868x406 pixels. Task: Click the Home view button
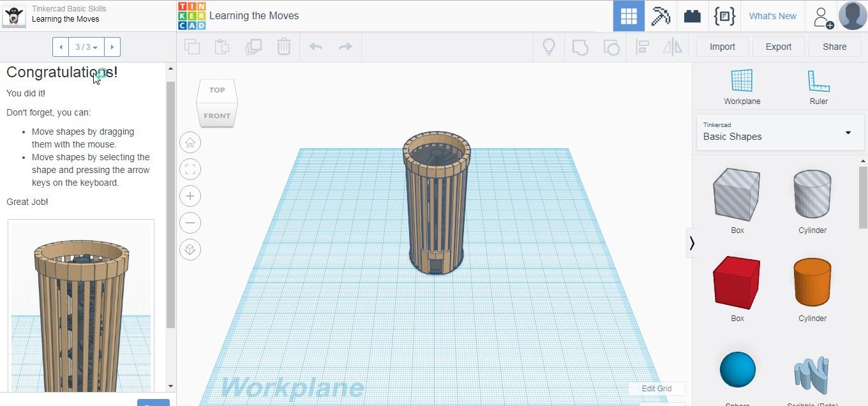point(190,142)
